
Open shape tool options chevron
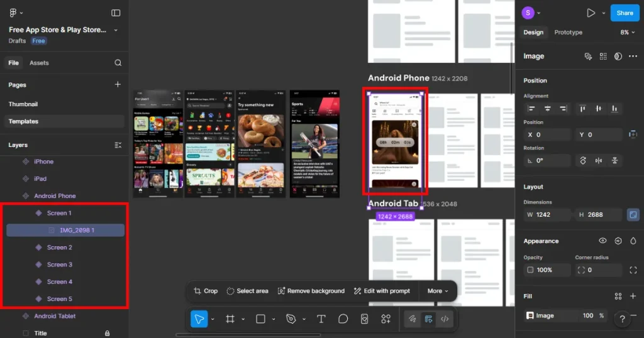tap(273, 319)
